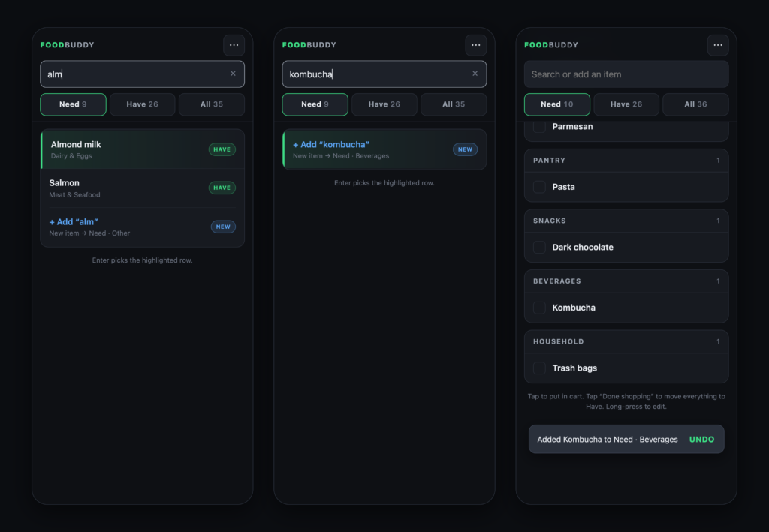The image size is (769, 532).
Task: Click the HAVE badge on the Salmon row
Action: 222,188
